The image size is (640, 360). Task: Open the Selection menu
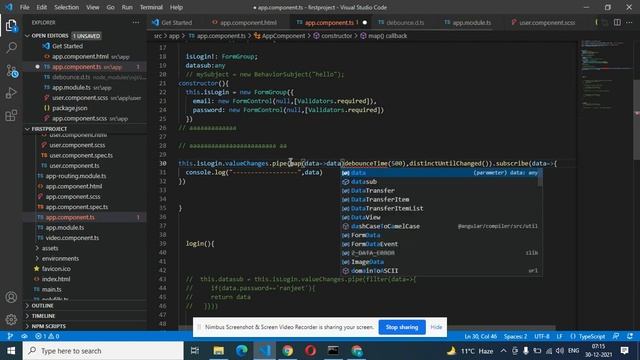(67, 7)
